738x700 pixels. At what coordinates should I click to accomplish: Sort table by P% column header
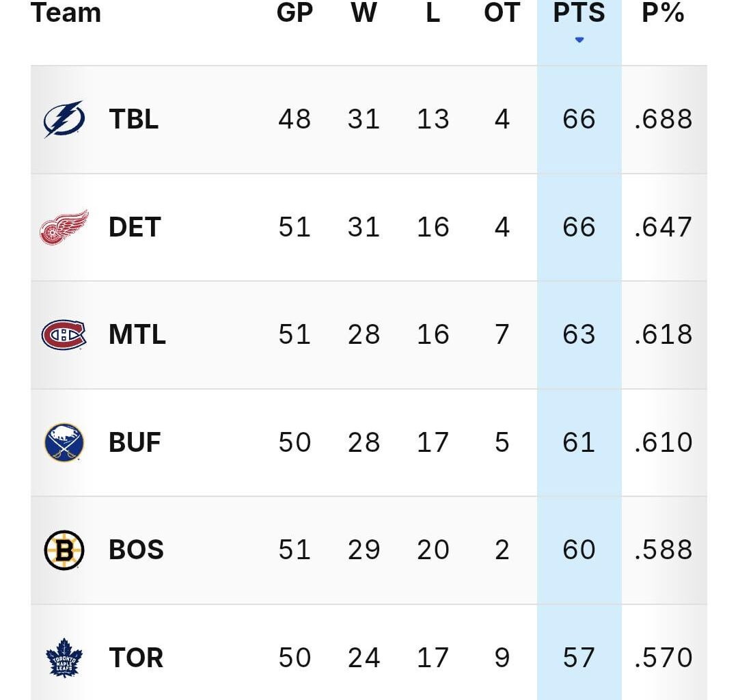tap(663, 13)
